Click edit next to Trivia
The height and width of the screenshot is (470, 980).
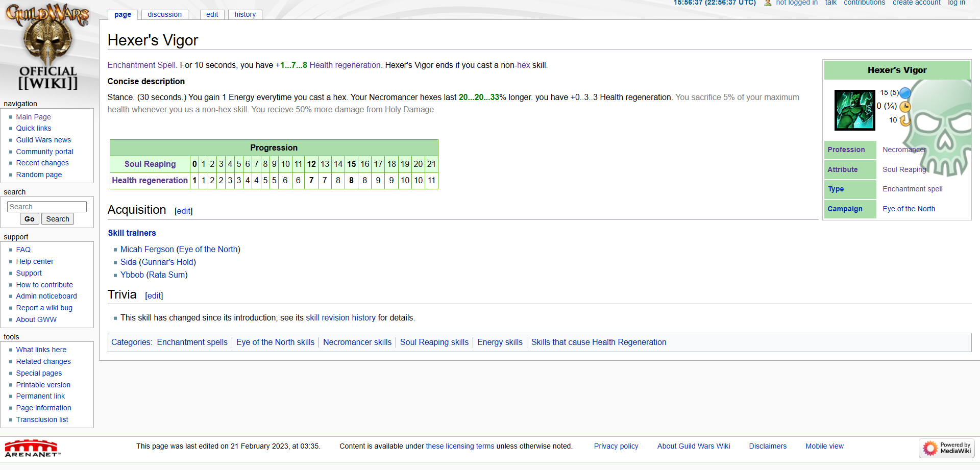[x=154, y=295]
